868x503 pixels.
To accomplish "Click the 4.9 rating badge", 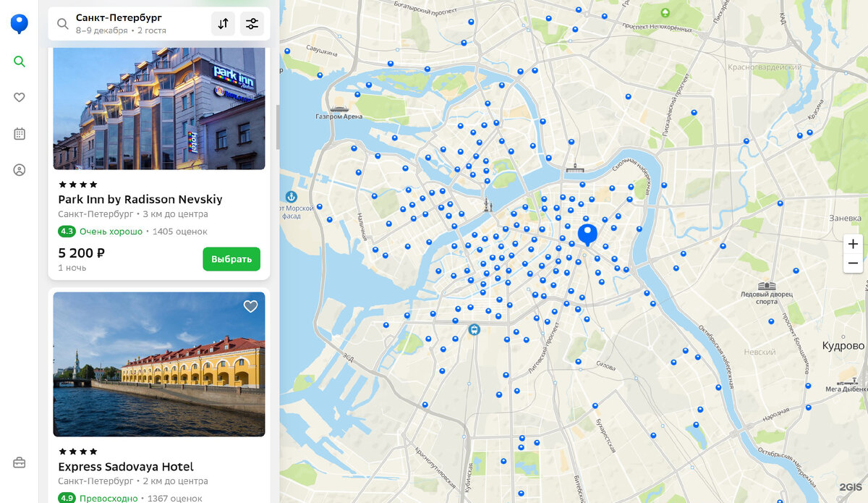I will [67, 498].
